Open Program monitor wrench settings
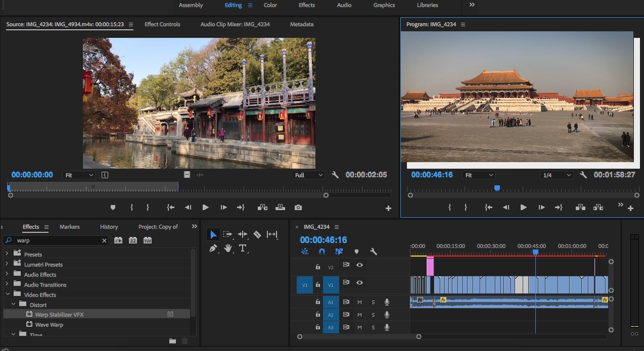Image resolution: width=644 pixels, height=351 pixels. 583,175
